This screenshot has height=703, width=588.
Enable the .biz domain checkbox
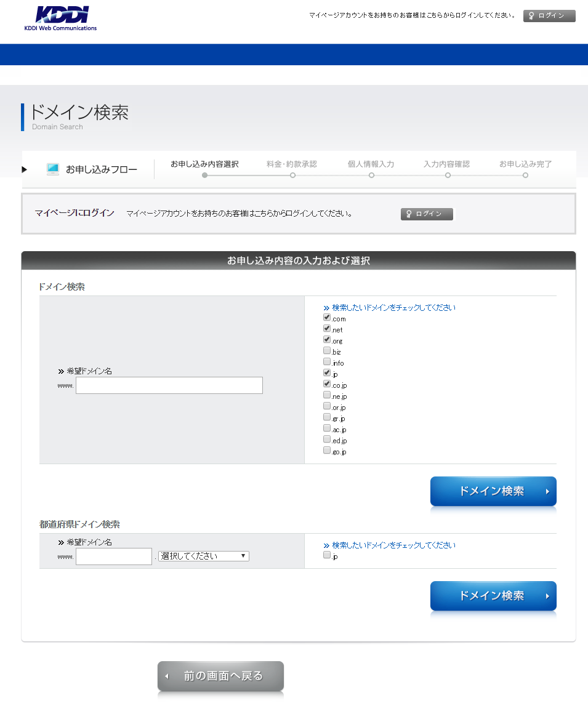[x=327, y=351]
